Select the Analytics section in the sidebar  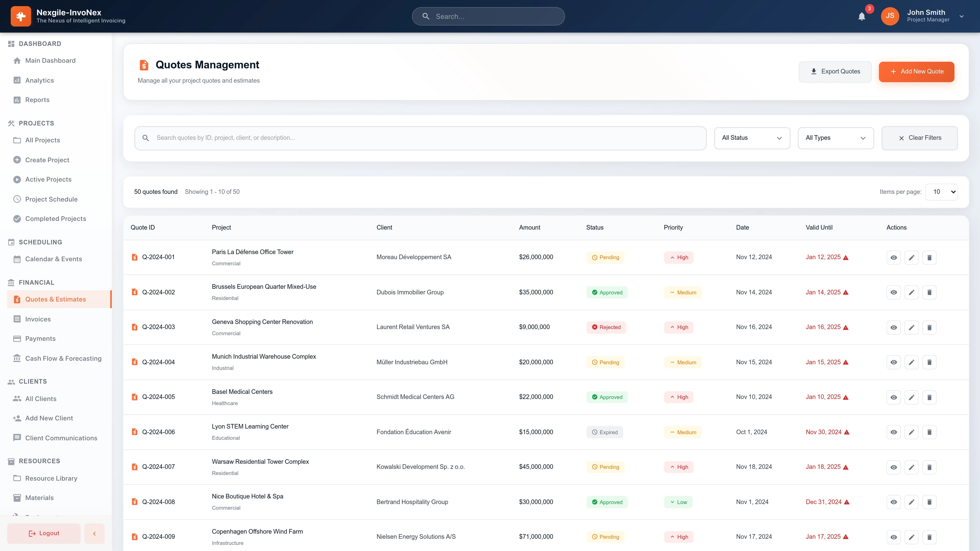click(39, 80)
